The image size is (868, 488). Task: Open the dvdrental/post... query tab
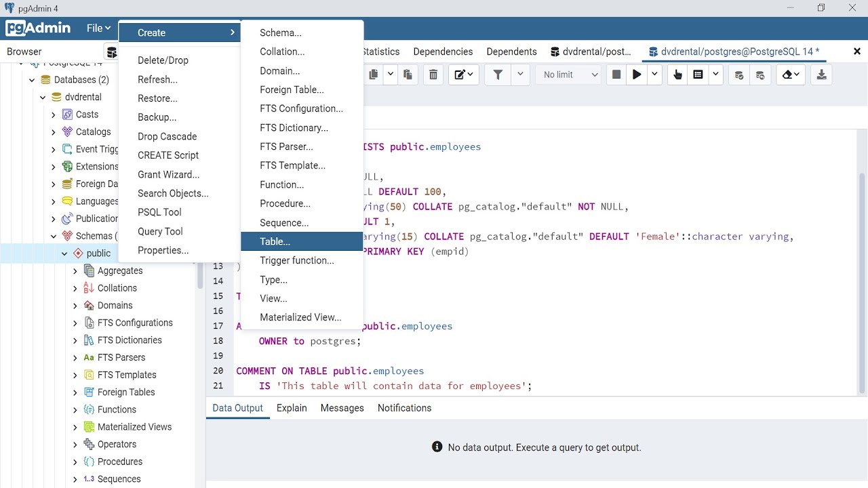point(591,52)
